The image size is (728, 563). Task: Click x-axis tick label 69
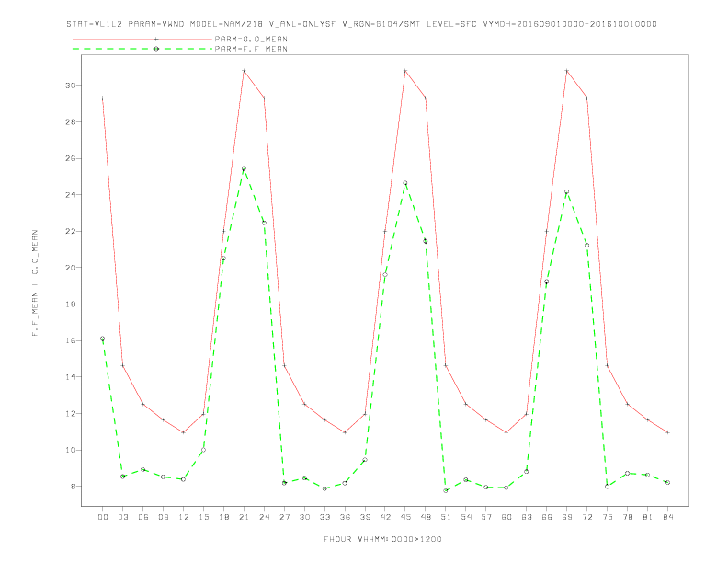tap(567, 517)
